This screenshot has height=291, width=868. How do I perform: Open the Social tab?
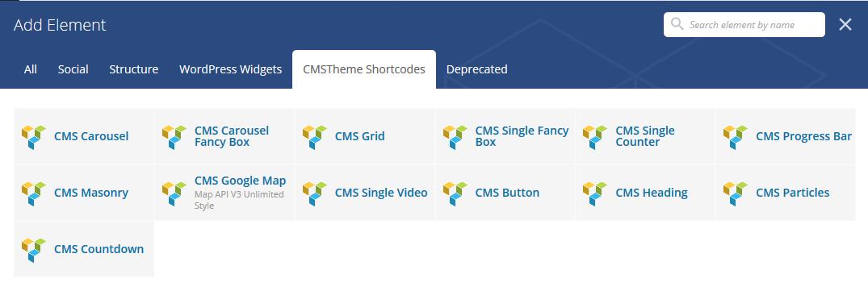[73, 69]
